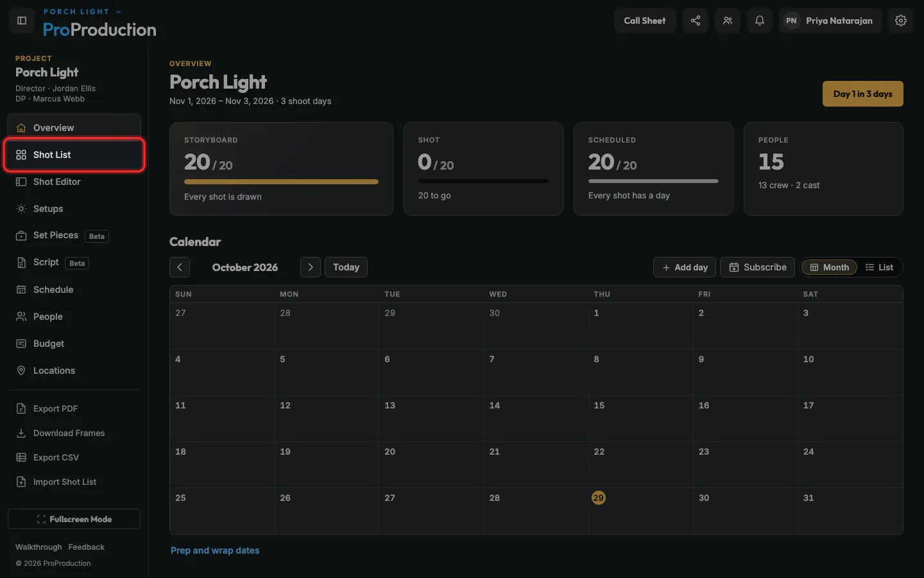
Task: Open Locations in sidebar
Action: tap(74, 371)
